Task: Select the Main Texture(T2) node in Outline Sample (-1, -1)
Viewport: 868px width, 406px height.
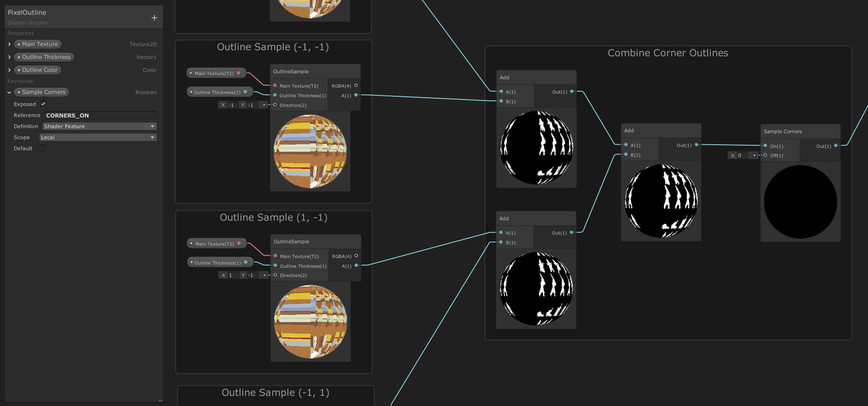Action: 216,73
